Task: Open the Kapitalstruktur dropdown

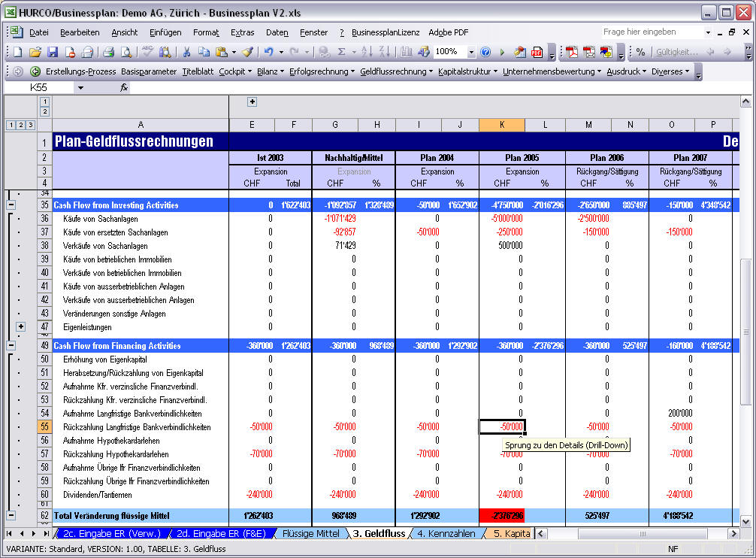Action: (x=467, y=71)
